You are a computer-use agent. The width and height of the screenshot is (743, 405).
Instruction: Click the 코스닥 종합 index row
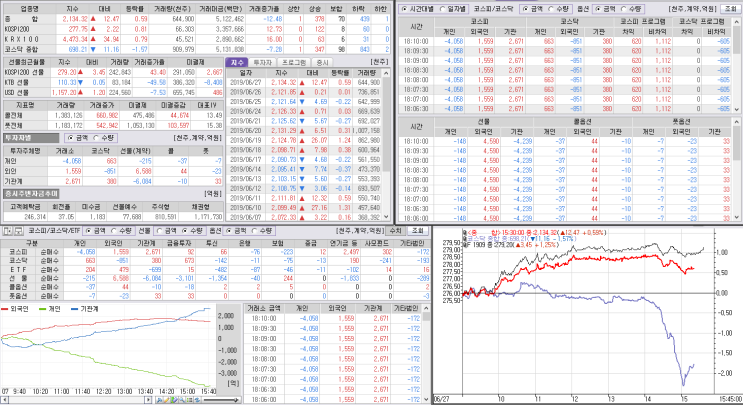click(x=196, y=49)
